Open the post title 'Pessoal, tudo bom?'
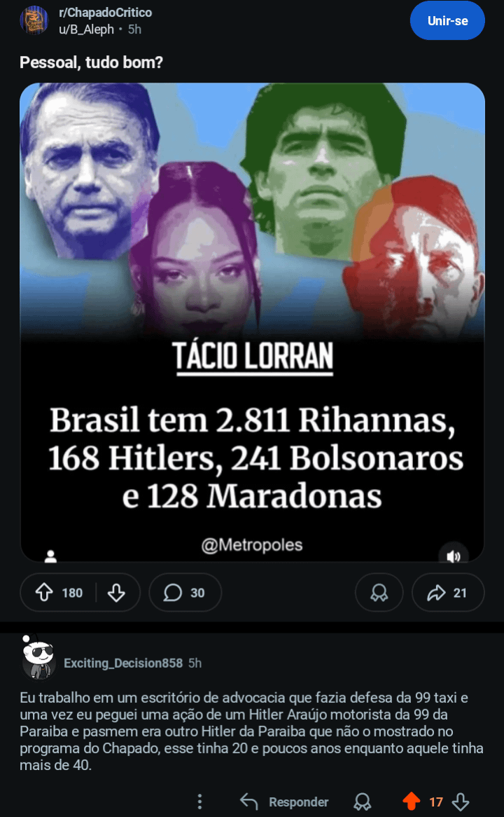This screenshot has height=817, width=504. click(91, 62)
